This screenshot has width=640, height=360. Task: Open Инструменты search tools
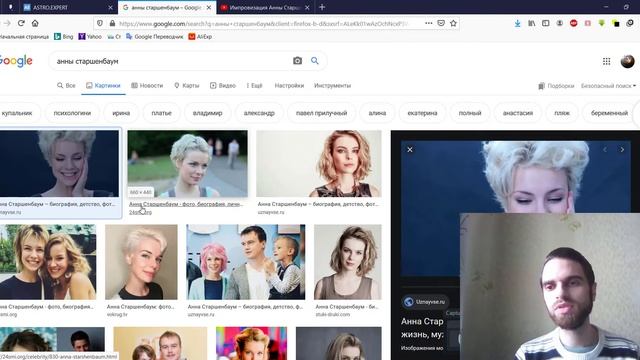tap(332, 86)
